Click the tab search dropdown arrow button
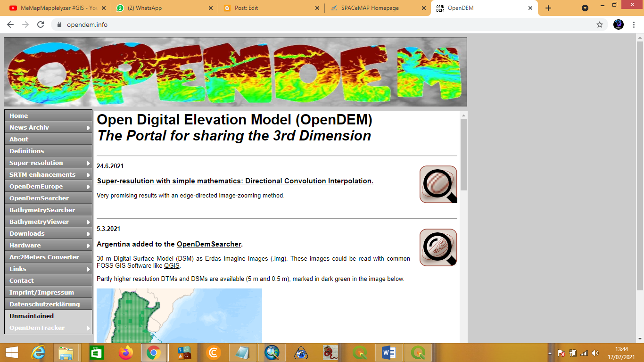The image size is (644, 362). tap(585, 8)
